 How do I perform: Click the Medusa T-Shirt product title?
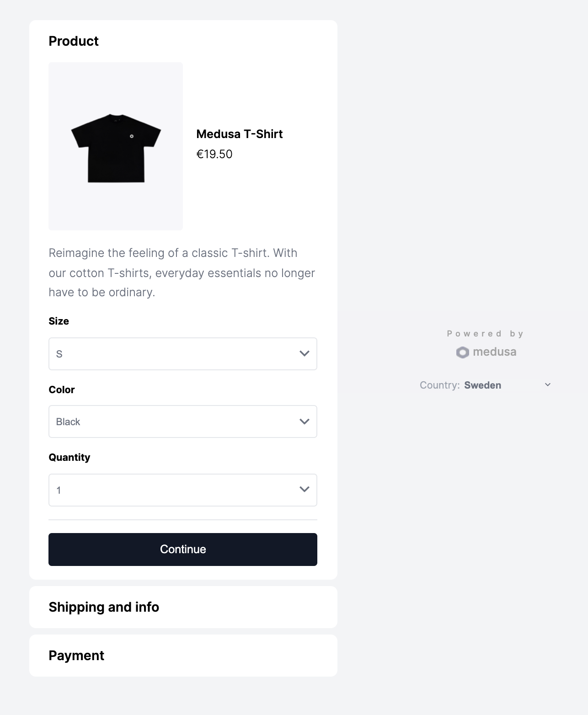(x=240, y=134)
